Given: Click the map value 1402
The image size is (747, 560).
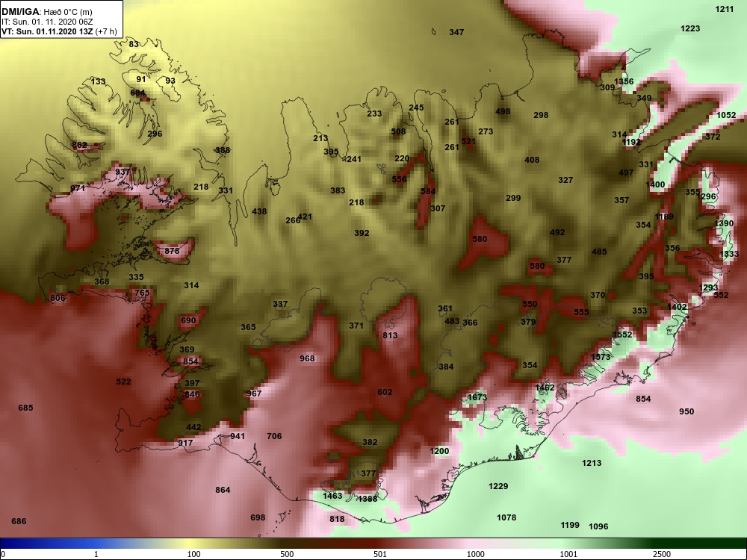Looking at the screenshot, I should 677,307.
